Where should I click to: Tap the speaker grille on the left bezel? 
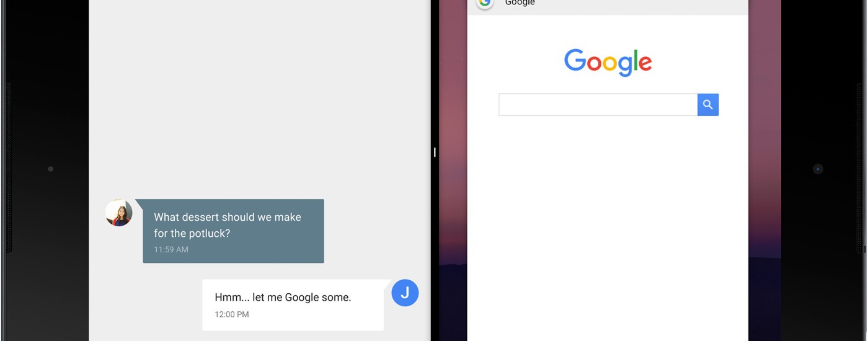8,167
